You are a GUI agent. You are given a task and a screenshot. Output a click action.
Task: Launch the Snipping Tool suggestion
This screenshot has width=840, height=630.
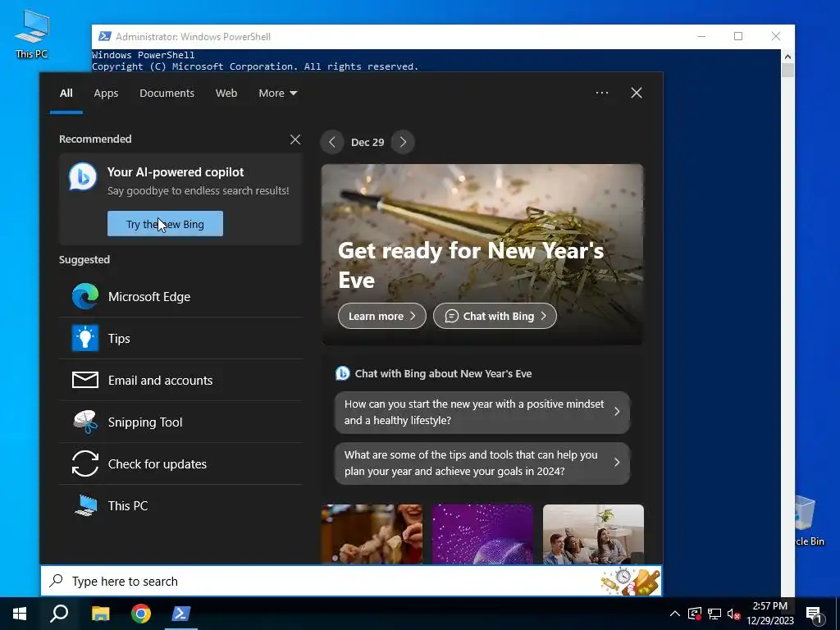click(181, 422)
